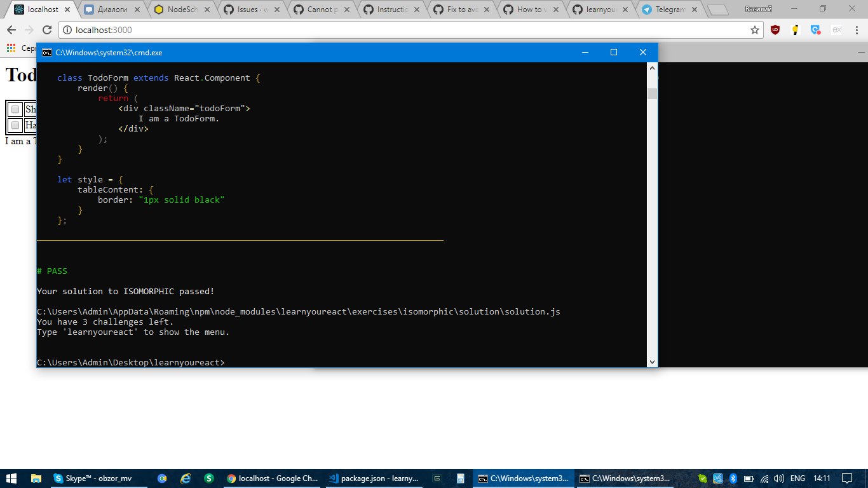Viewport: 868px width, 488px height.
Task: Click the Chrome back arrow
Action: click(11, 30)
